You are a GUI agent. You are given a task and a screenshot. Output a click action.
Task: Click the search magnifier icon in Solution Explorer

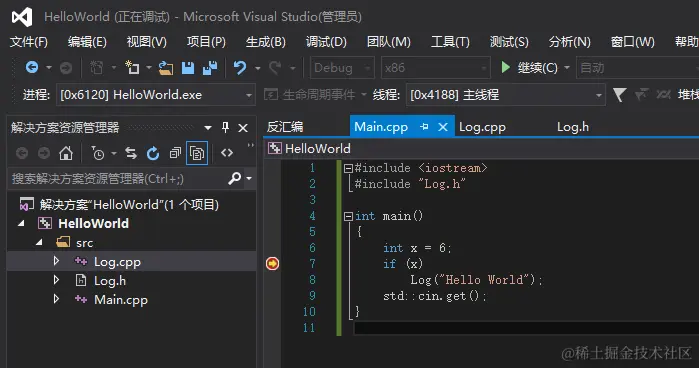tap(234, 178)
